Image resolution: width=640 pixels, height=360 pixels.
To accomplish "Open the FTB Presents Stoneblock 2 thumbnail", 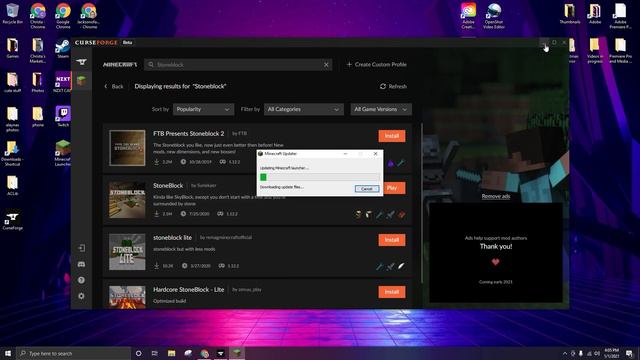I will coord(127,148).
